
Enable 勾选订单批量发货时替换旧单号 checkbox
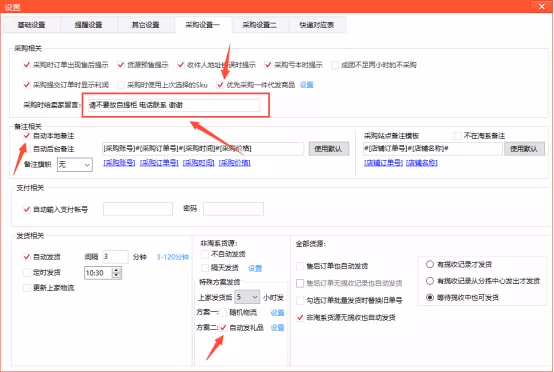click(x=300, y=301)
